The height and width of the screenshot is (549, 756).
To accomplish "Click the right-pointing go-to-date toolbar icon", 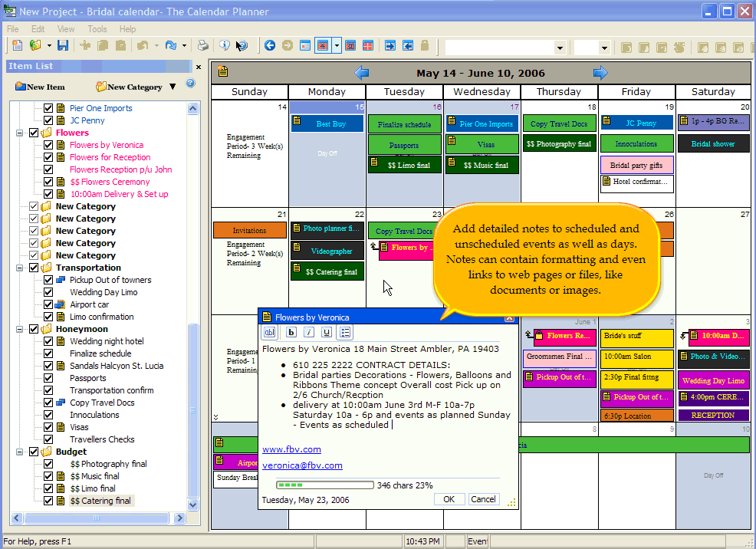I will 390,46.
